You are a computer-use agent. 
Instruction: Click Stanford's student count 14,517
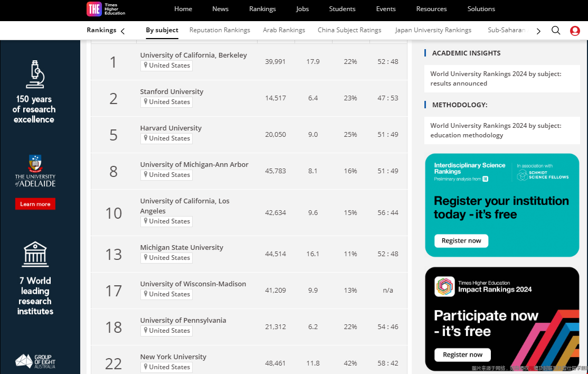[275, 98]
